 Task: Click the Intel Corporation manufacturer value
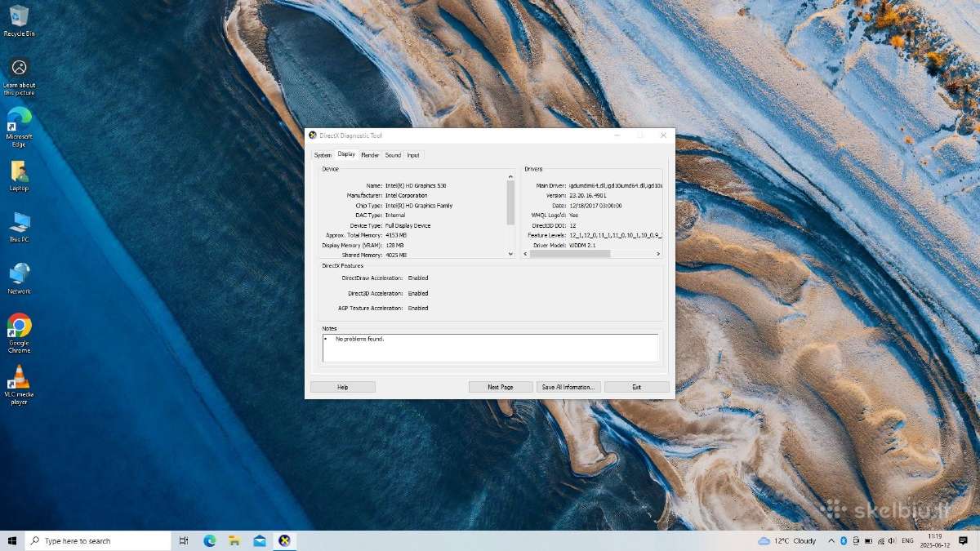point(406,196)
